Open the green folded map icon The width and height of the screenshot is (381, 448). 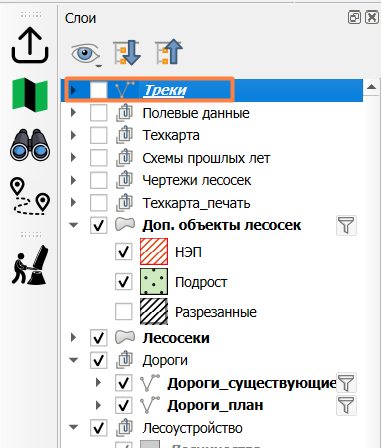pos(30,95)
